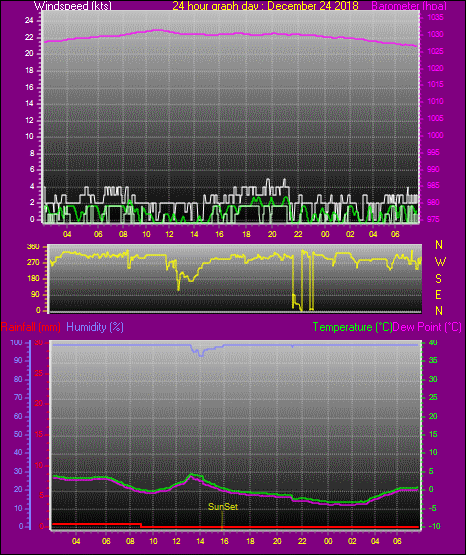The width and height of the screenshot is (466, 555).
Task: Click the Rainfall (mm) legend label
Action: [x=31, y=327]
